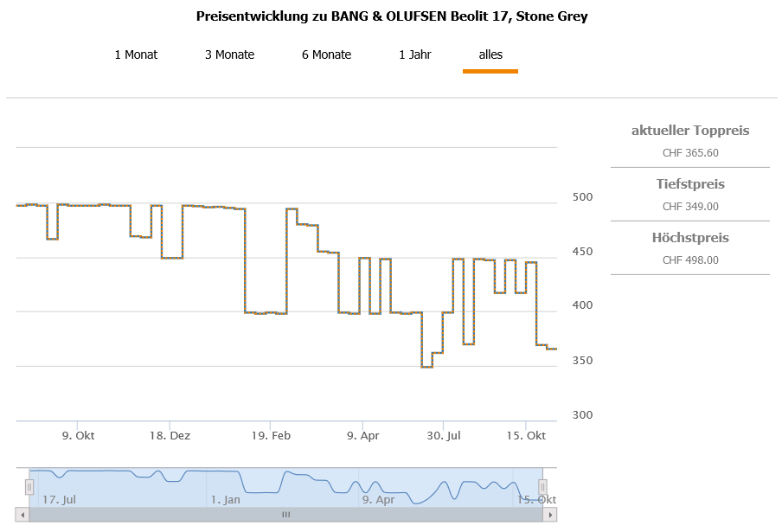Click the CHF 498.00 highest price value
This screenshot has height=532, width=782.
coord(690,260)
